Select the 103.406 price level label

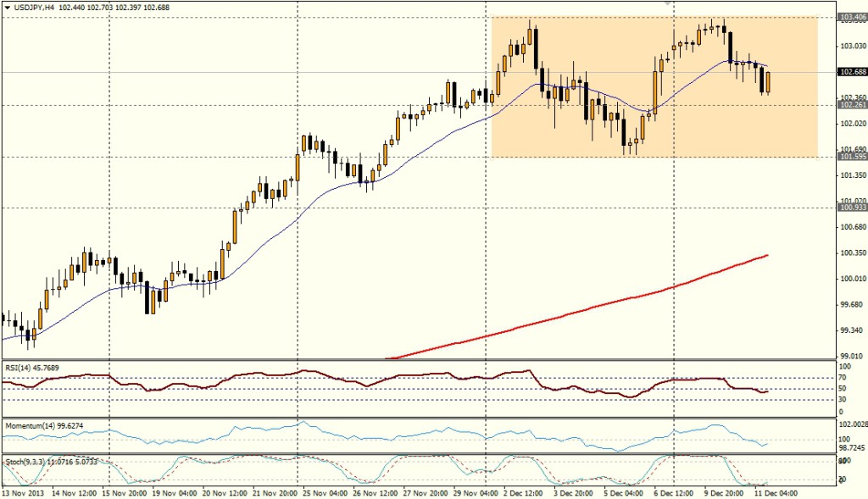[x=851, y=17]
